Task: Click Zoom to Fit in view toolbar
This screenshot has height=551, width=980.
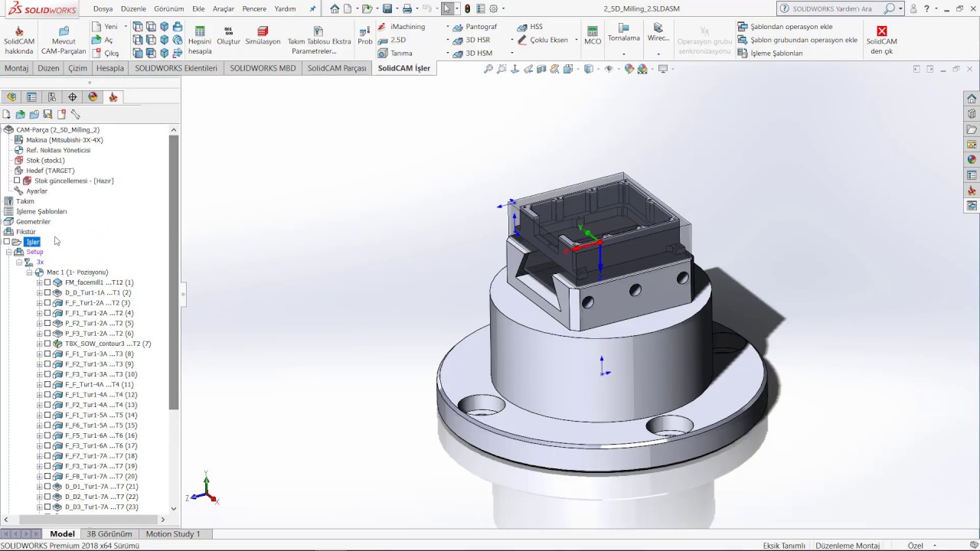Action: coord(488,69)
